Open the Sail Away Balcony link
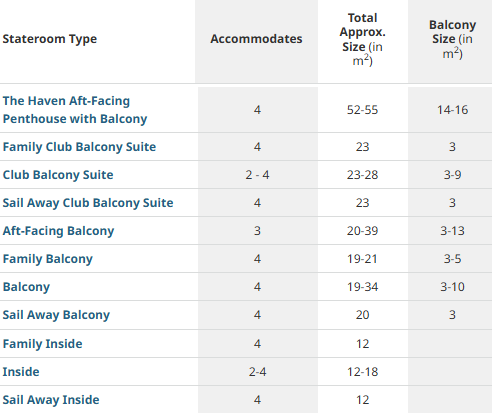Image resolution: width=492 pixels, height=413 pixels. point(56,315)
